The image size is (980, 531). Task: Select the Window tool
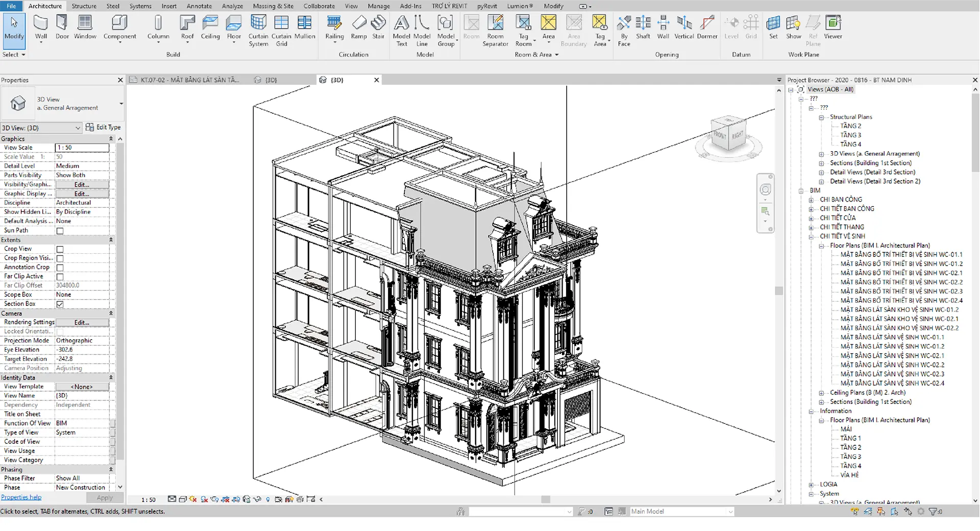(85, 28)
